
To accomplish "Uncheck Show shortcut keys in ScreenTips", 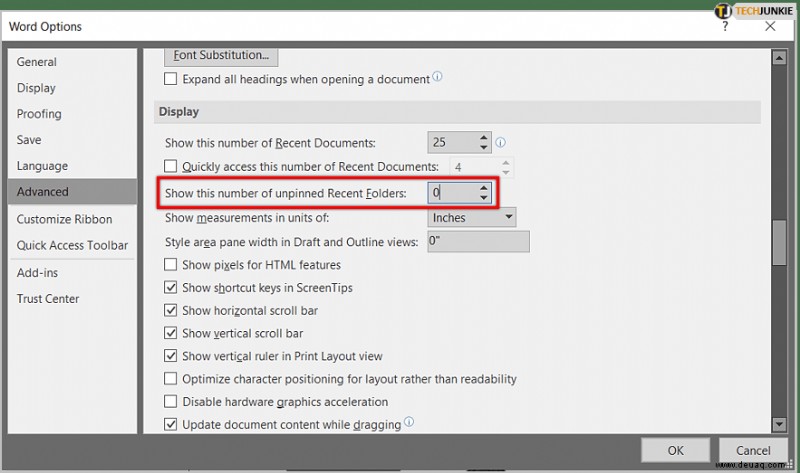I will click(x=170, y=287).
